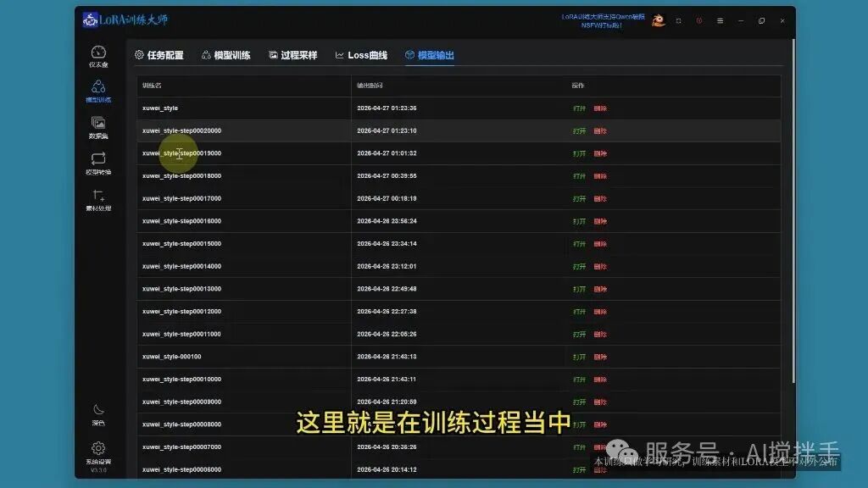Open xuwei_style-step00020000 checkpoint
The image size is (868, 488).
click(x=579, y=131)
